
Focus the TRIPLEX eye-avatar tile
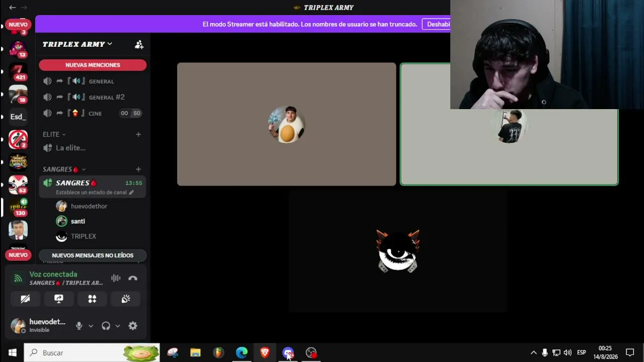pyautogui.click(x=397, y=251)
